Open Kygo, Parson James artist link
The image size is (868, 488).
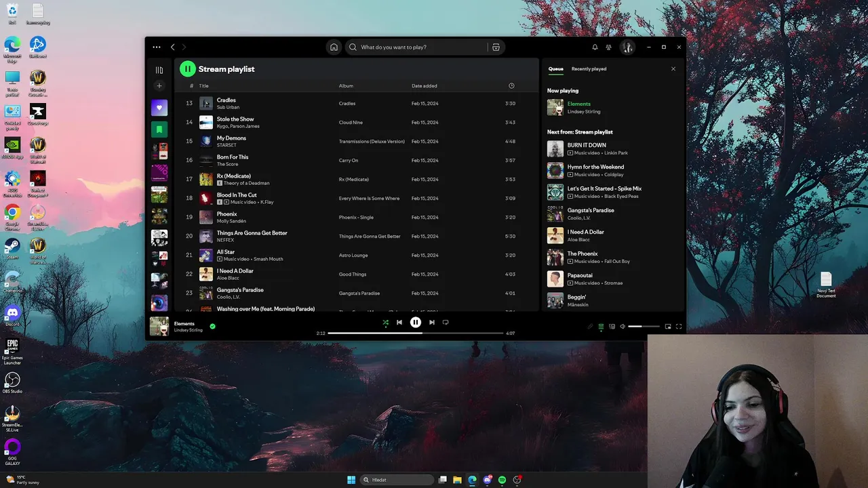coord(238,126)
